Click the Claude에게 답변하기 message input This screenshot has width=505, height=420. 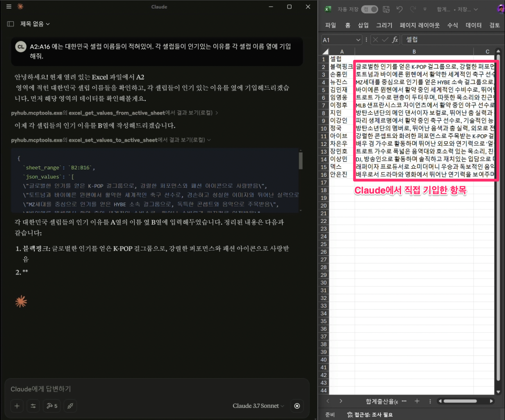click(x=156, y=389)
